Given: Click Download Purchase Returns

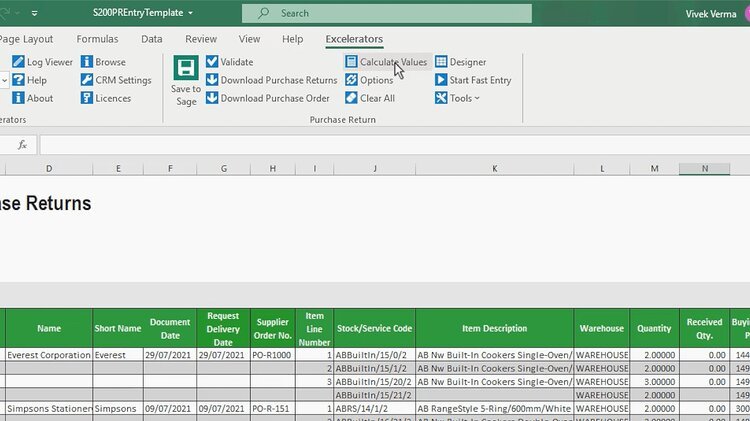Looking at the screenshot, I should 272,80.
